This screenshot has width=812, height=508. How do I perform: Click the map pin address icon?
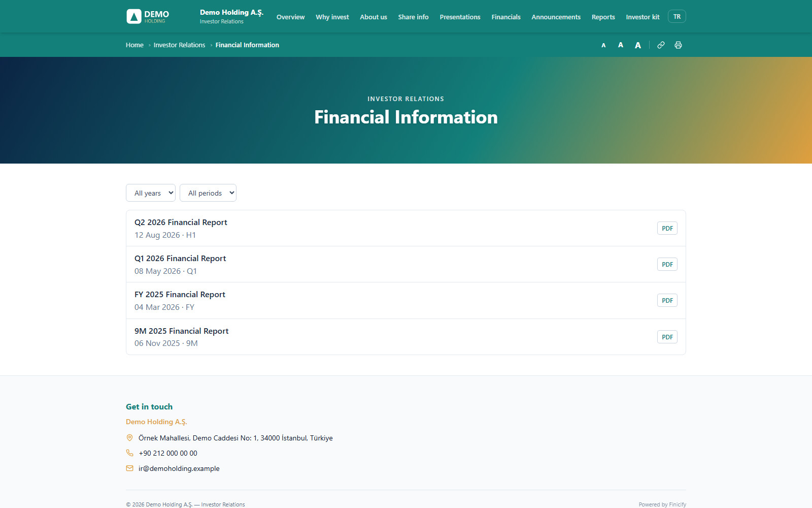coord(129,438)
